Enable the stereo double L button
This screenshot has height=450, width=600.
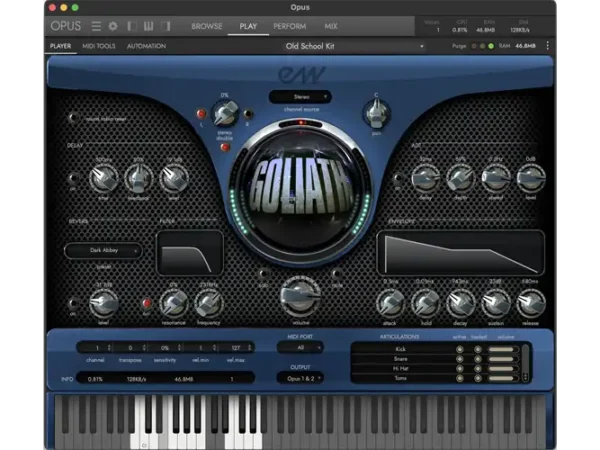(201, 114)
